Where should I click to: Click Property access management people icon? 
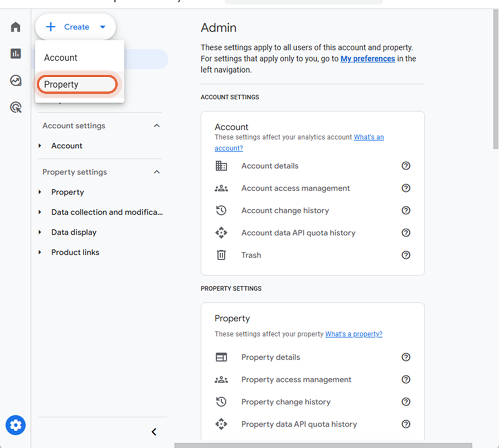coord(221,379)
